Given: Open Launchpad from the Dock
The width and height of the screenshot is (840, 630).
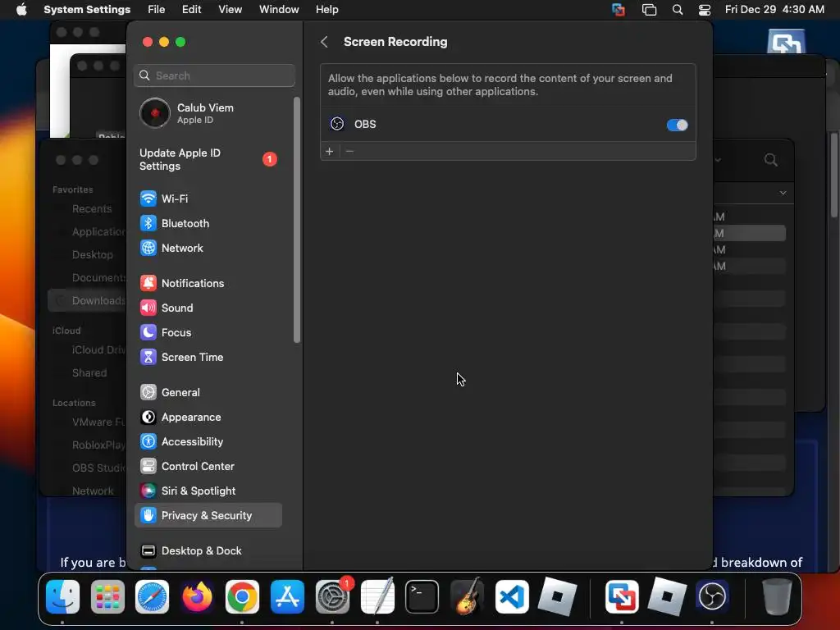Looking at the screenshot, I should [107, 596].
